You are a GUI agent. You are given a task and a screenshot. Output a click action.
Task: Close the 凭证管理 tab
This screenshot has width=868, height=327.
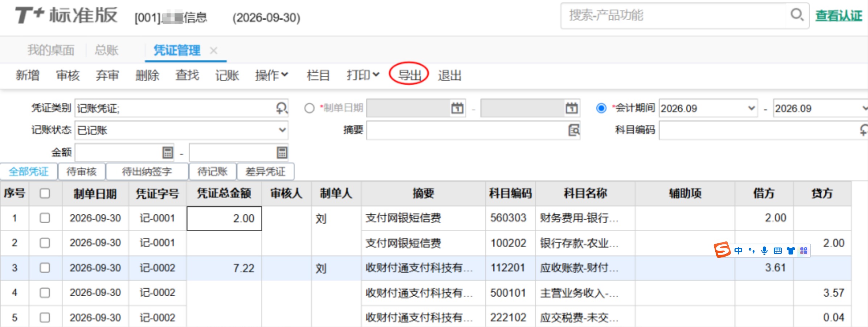point(214,50)
